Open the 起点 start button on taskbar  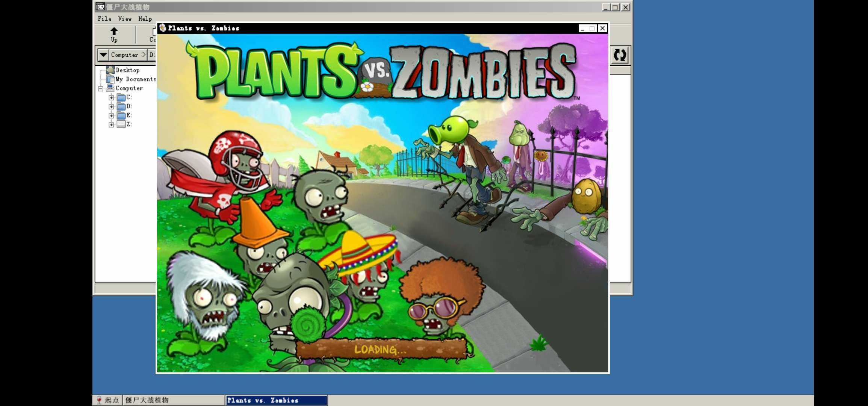pos(108,400)
